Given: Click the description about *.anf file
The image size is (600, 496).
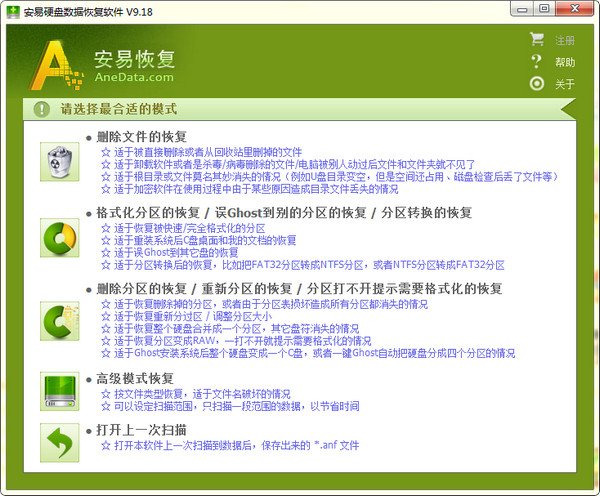Looking at the screenshot, I should tap(230, 445).
